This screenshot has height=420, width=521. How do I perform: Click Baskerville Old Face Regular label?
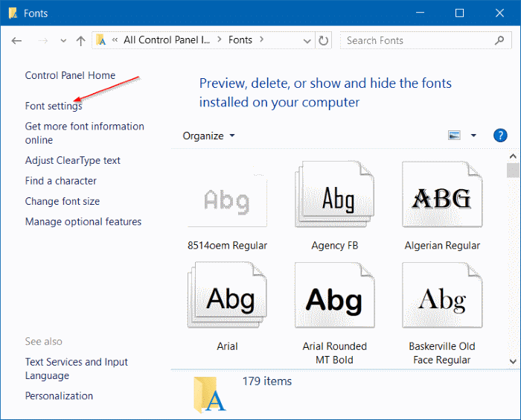tap(442, 353)
